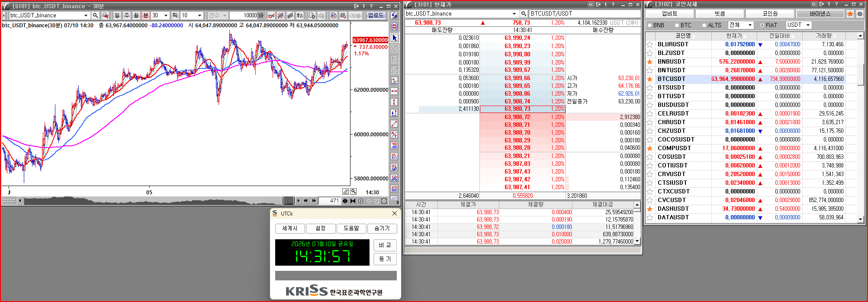Click the bar count input showing 10000
868x302 pixels.
pos(244,15)
